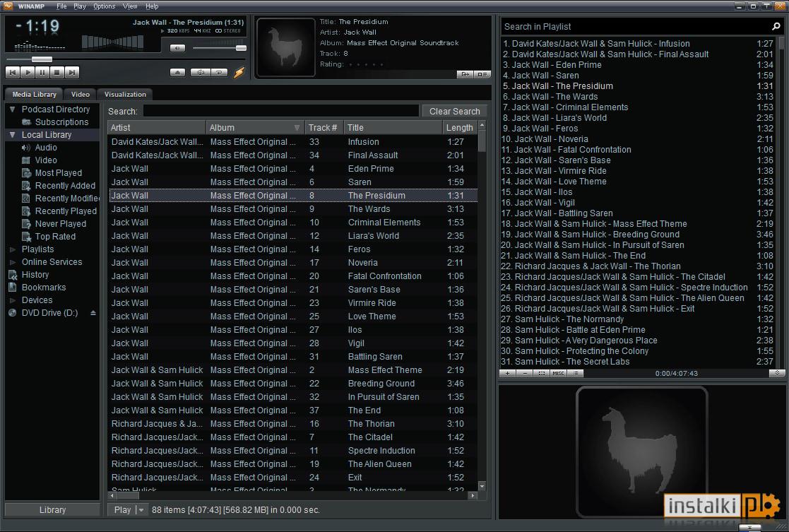Viewport: 789px width, 532px height.
Task: Switch to the Visualization tab
Action: click(x=125, y=94)
